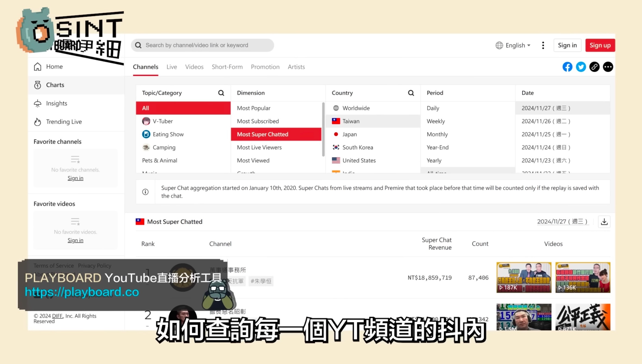The height and width of the screenshot is (364, 642).
Task: Select Most Viewed dimension
Action: [x=276, y=160]
